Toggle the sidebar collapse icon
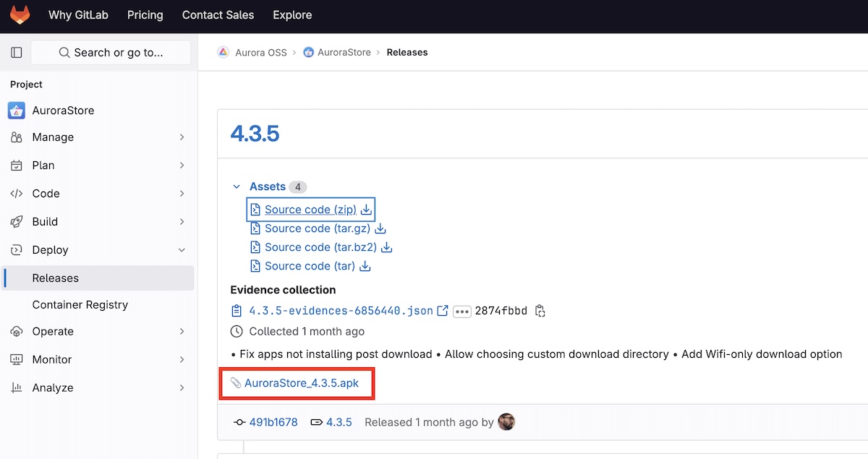The width and height of the screenshot is (868, 459). coord(17,53)
